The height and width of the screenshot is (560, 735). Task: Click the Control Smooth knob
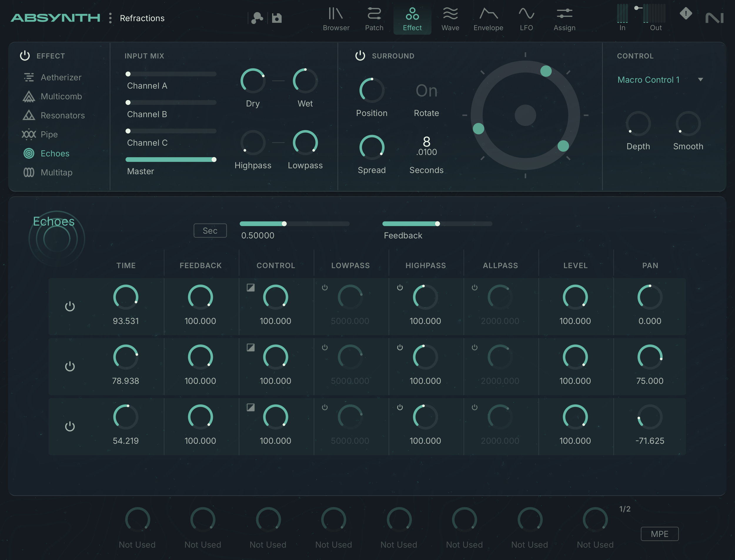[x=688, y=124]
